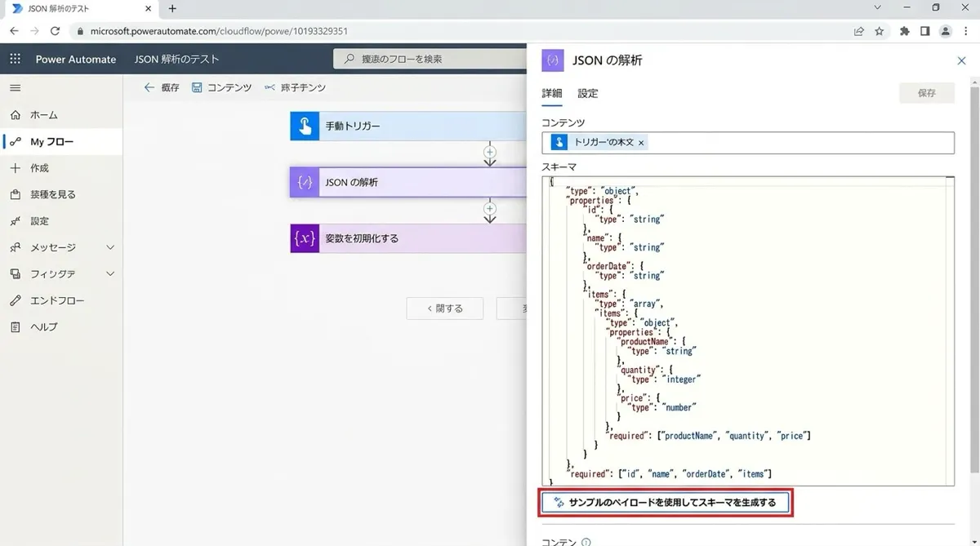980x546 pixels.
Task: Open the app launcher waffle icon
Action: [15, 59]
